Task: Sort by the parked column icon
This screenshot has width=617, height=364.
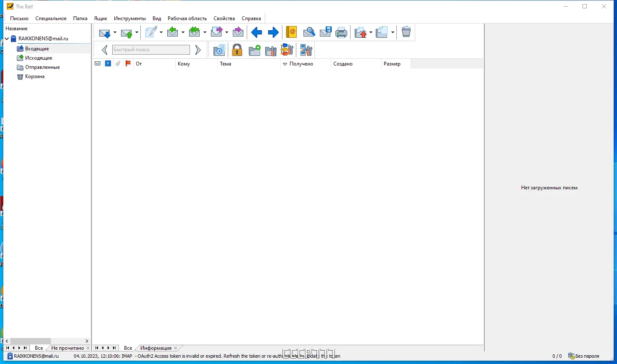Action: [108, 64]
